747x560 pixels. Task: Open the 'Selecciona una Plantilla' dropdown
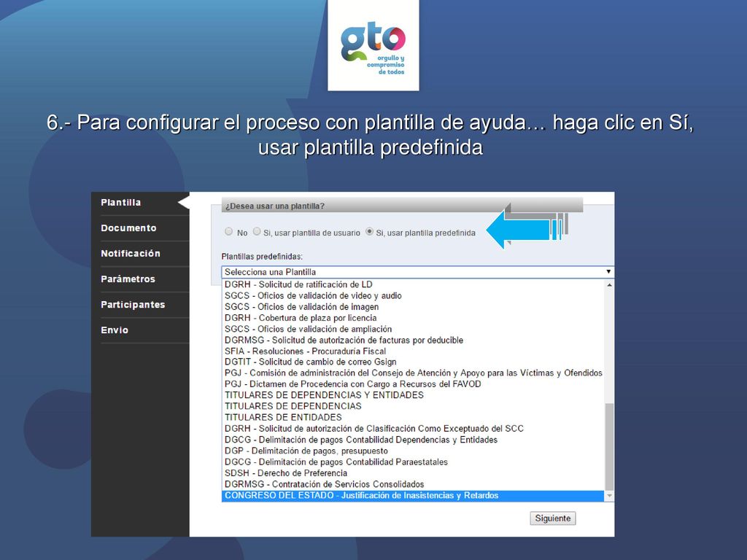click(417, 272)
